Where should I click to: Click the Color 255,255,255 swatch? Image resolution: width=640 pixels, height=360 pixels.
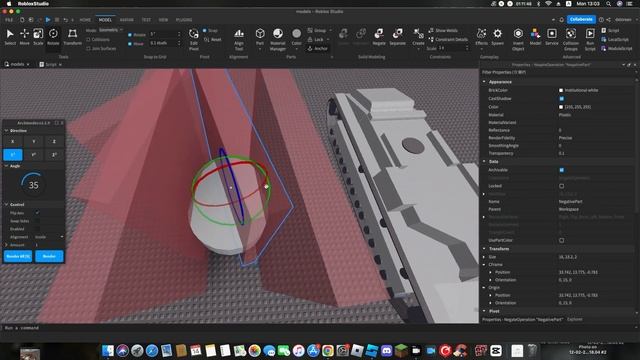point(561,107)
